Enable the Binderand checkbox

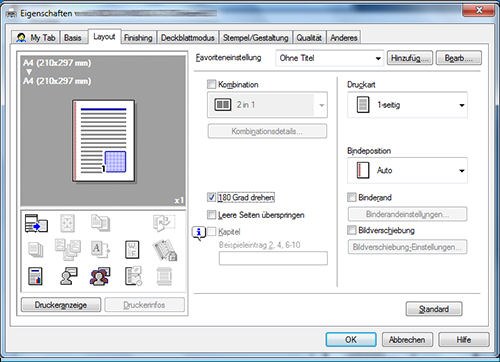352,197
